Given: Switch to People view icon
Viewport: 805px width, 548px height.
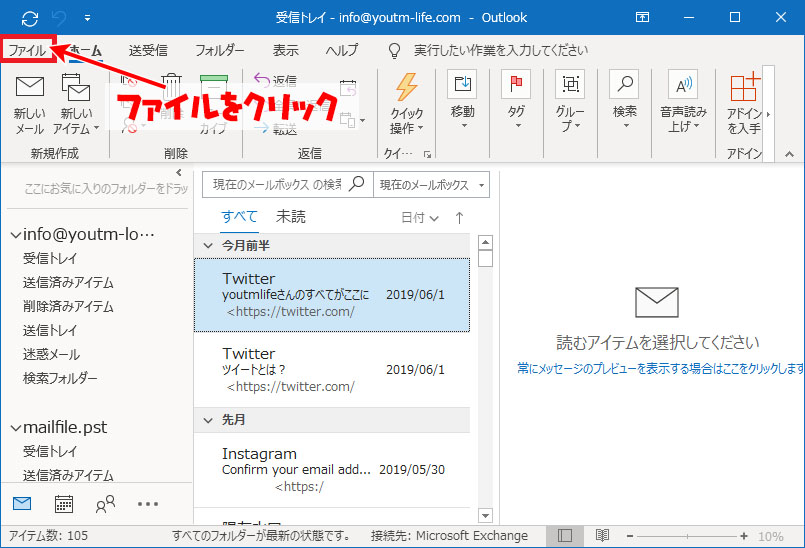Looking at the screenshot, I should pyautogui.click(x=105, y=504).
